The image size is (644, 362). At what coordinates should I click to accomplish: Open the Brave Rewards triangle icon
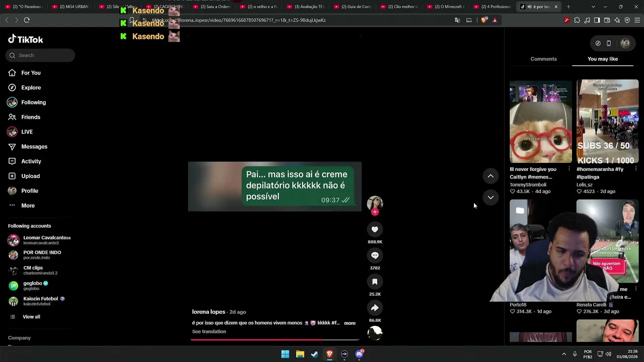[495, 20]
